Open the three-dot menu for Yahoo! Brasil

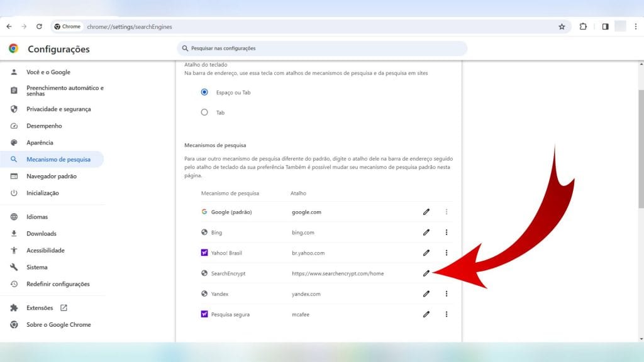pos(447,253)
